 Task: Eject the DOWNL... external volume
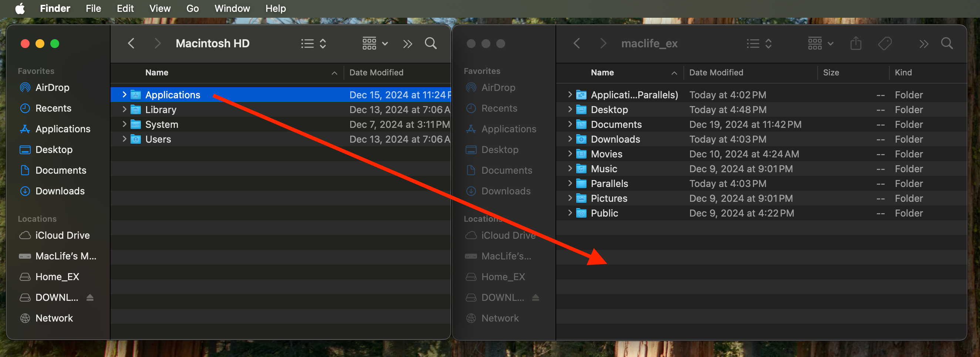pyautogui.click(x=90, y=297)
